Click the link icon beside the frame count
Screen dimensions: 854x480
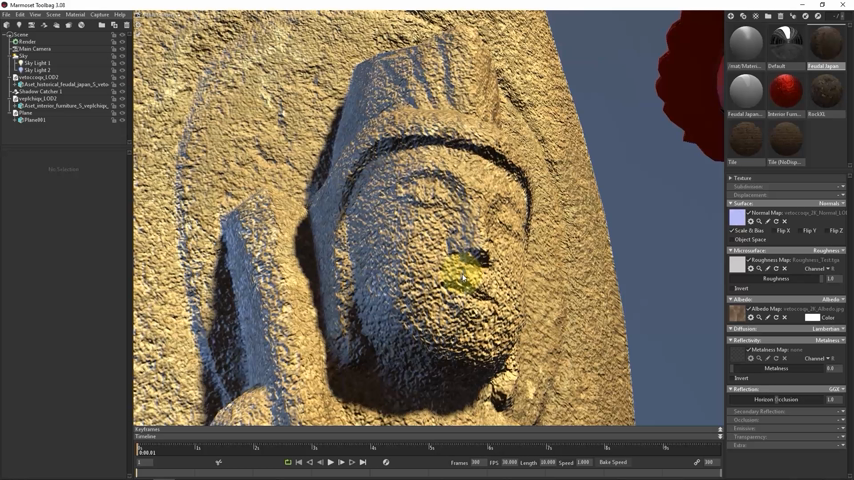point(697,463)
